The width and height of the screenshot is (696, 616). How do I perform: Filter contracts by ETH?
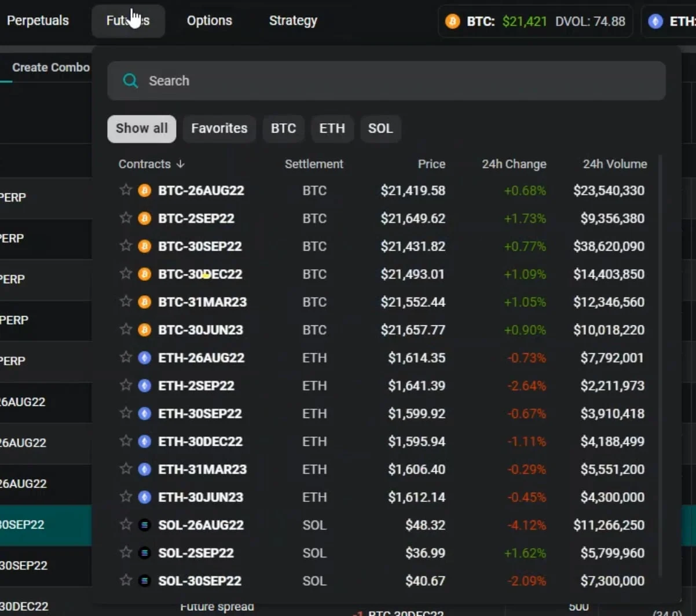point(332,129)
